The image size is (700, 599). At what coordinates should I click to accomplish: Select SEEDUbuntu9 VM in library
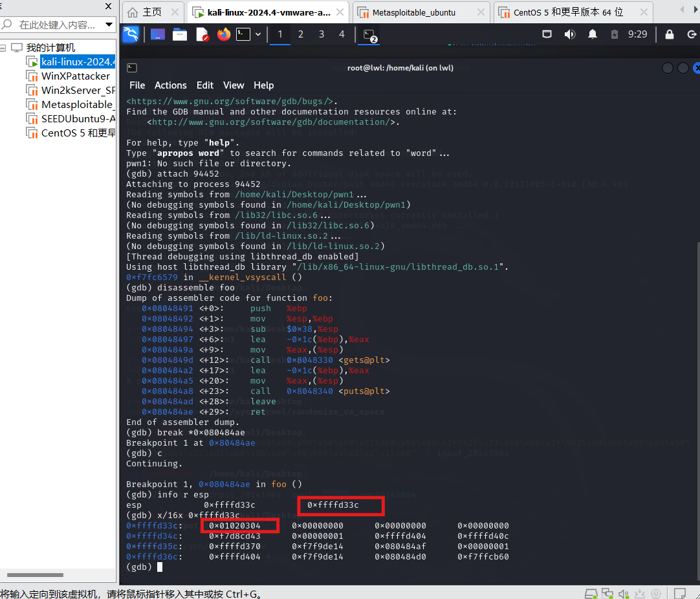coord(78,119)
